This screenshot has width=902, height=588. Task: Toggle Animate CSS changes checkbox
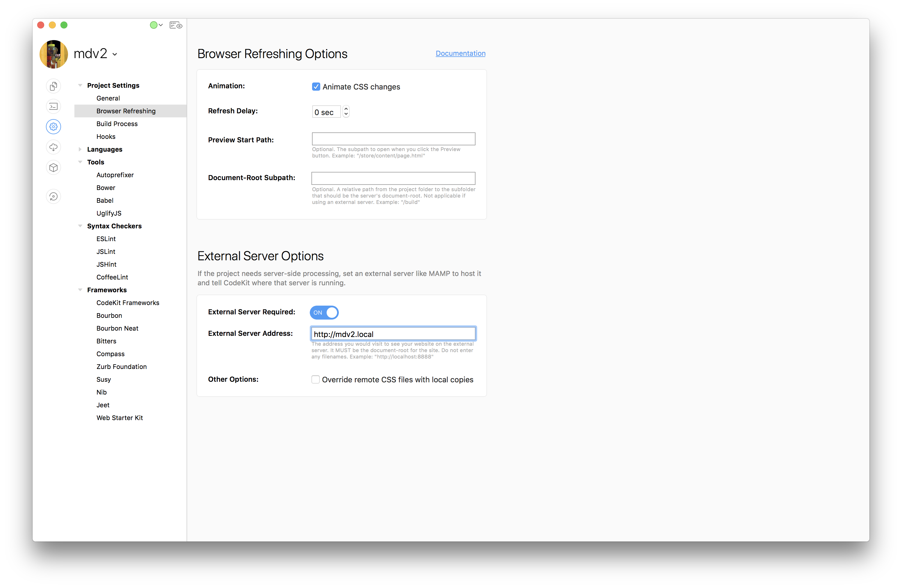316,87
